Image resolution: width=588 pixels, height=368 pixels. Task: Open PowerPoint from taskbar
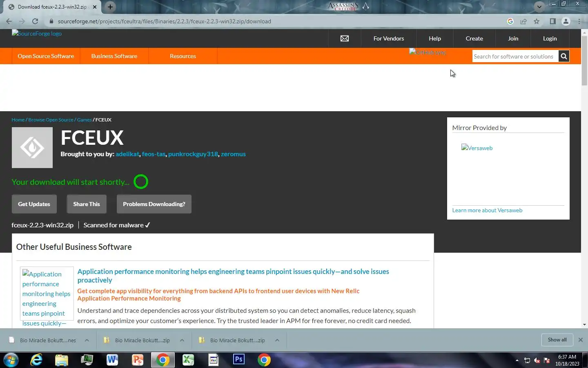click(x=138, y=360)
